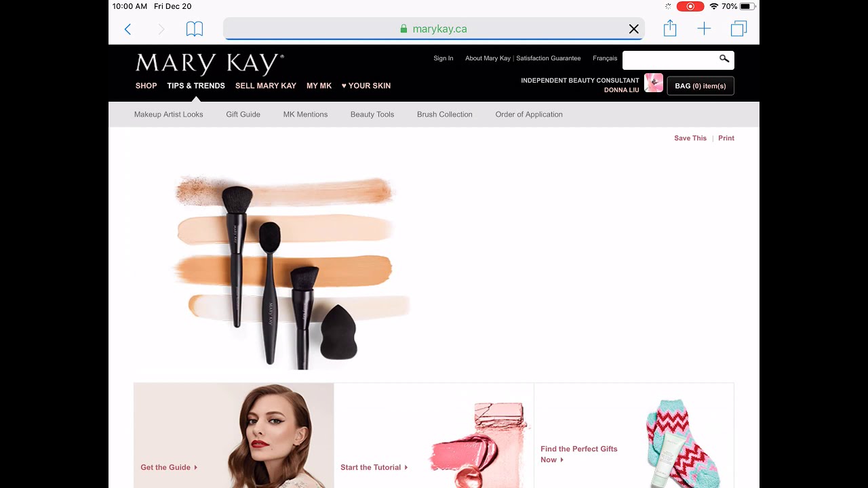Click the Mary Kay logo
Viewport: 868px width, 488px height.
[x=210, y=64]
